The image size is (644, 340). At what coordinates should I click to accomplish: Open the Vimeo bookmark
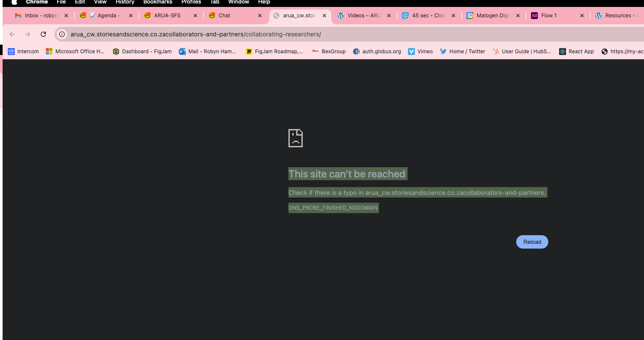[x=420, y=52]
